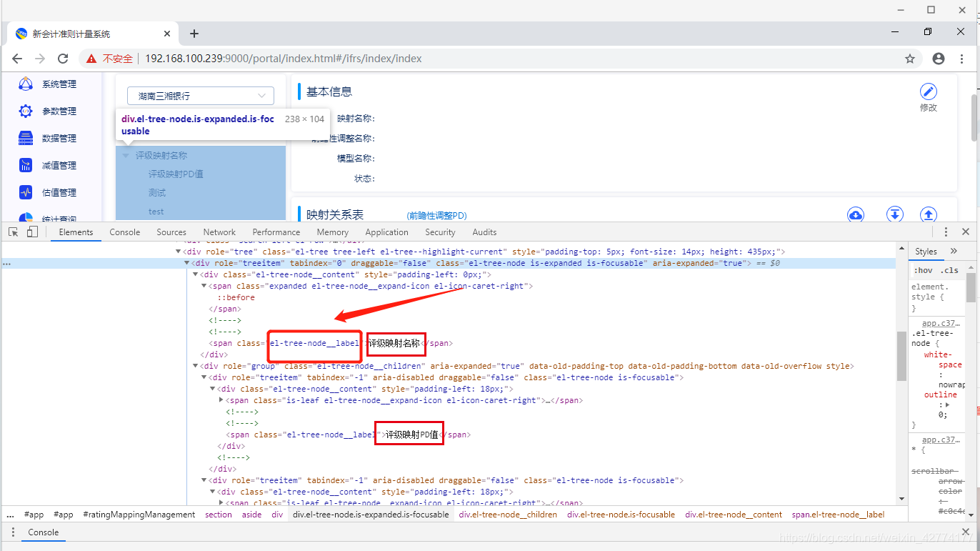980x551 pixels.
Task: Click the browser back arrow
Action: 17,59
